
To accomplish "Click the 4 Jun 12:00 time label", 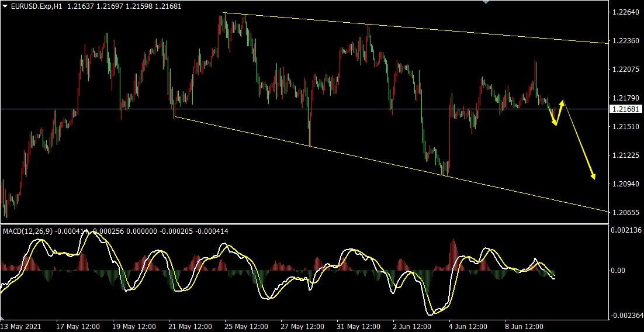I will click(x=469, y=327).
